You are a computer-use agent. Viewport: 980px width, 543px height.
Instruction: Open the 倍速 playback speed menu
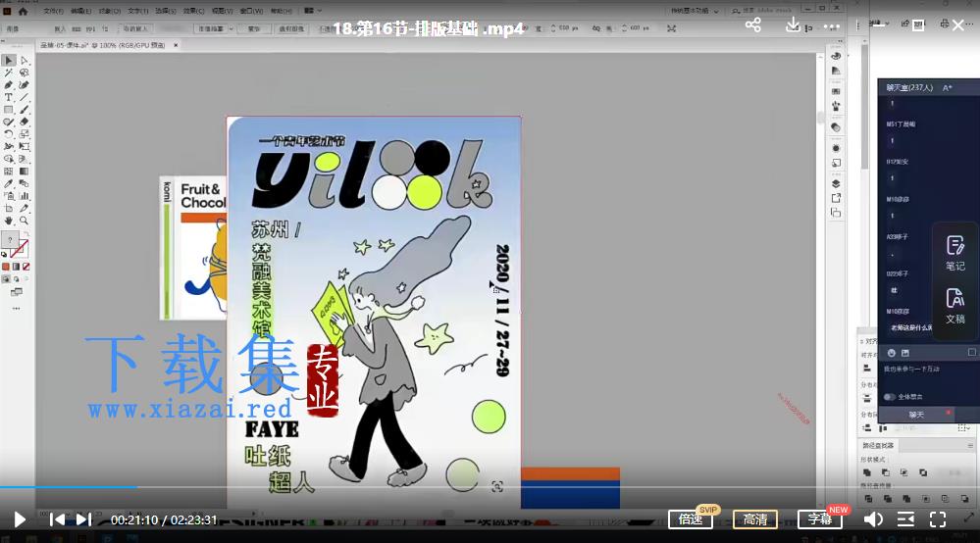(691, 519)
